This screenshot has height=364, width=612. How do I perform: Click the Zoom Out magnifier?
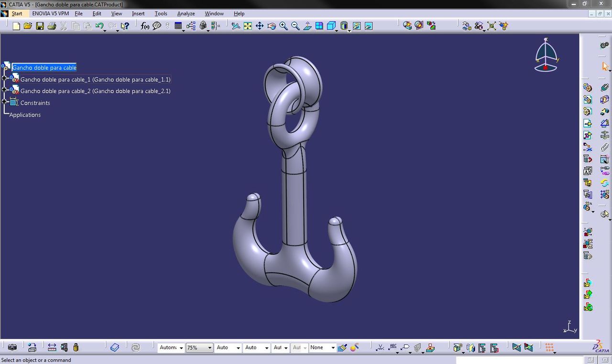point(295,26)
